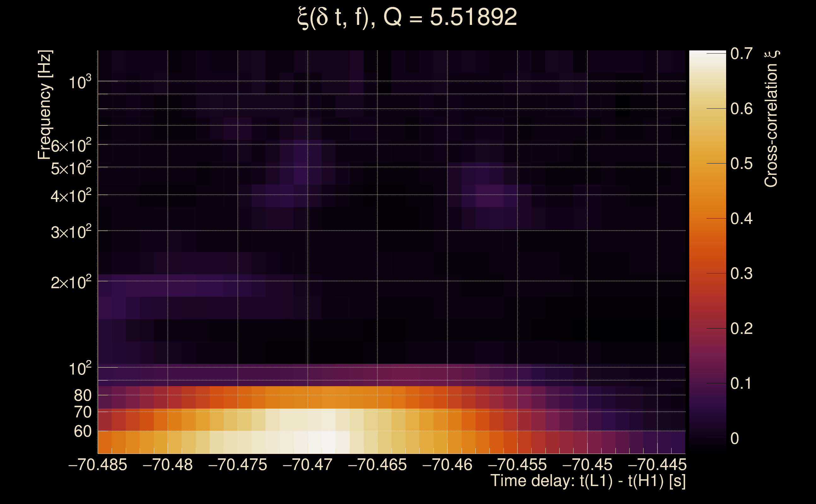The width and height of the screenshot is (816, 504).
Task: Click the −70.46 x-axis tick label
Action: (x=447, y=465)
